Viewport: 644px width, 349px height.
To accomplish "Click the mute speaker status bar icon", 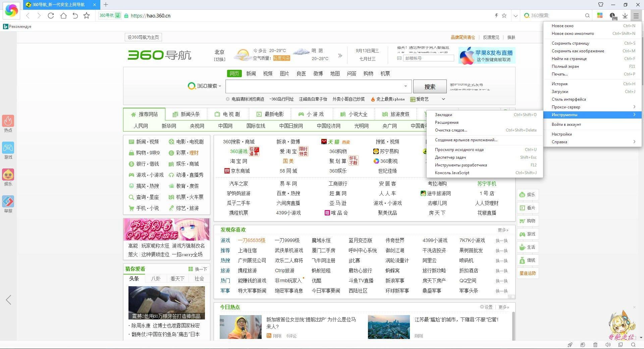I will coord(608,345).
